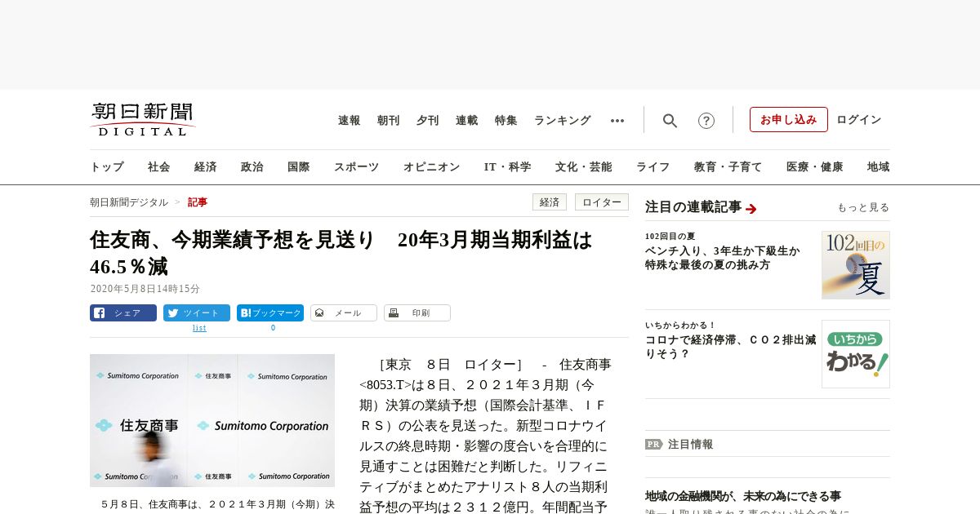Open the 速報 header menu
Screen dimensions: 980x514
350,121
